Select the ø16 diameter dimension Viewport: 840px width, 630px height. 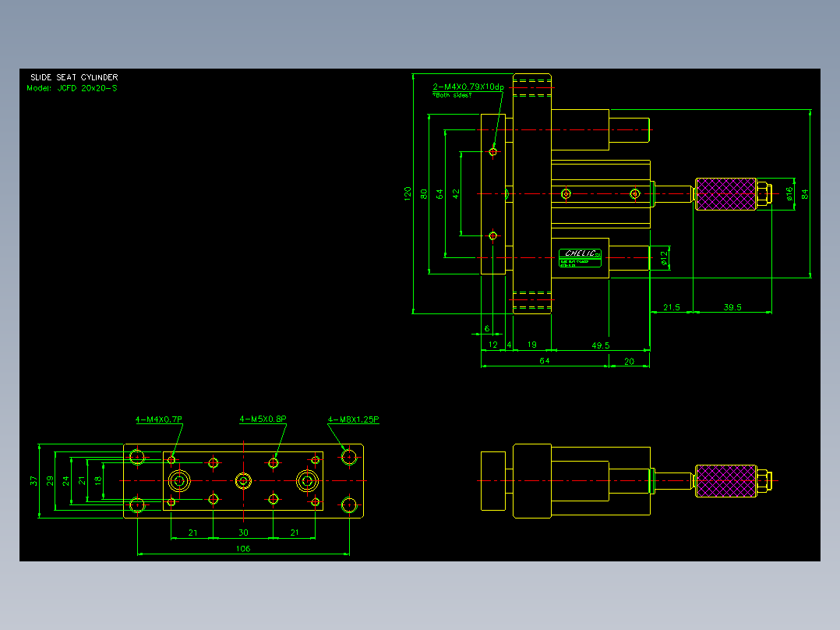coord(789,193)
